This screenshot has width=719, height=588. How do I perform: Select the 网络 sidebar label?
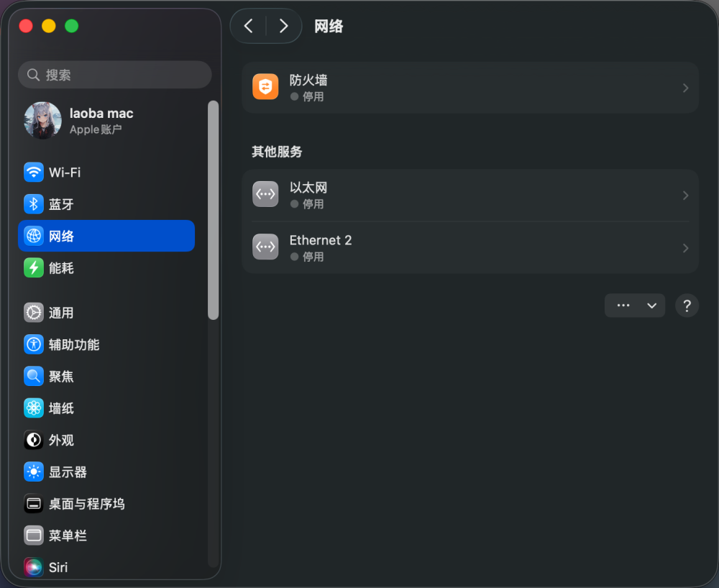[x=61, y=236]
